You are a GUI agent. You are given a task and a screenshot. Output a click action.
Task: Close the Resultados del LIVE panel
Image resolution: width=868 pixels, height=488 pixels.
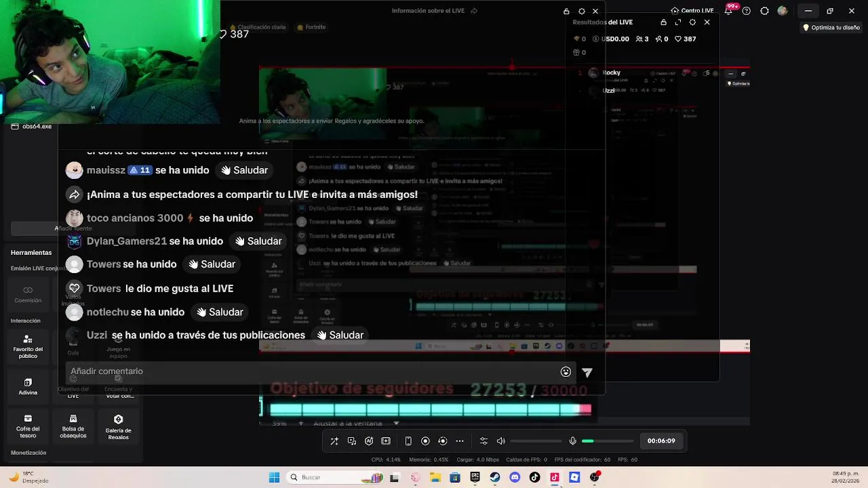(707, 22)
